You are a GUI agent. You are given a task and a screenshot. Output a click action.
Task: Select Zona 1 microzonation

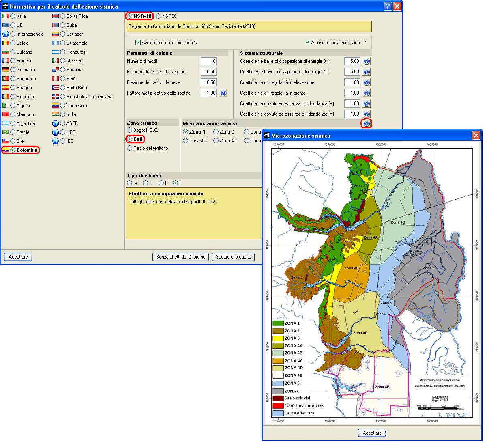[186, 132]
